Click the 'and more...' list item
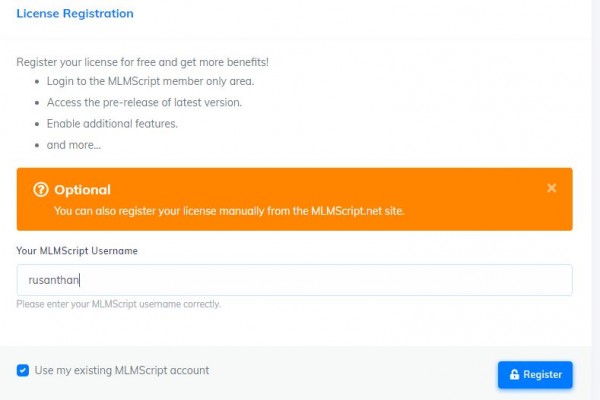 (x=74, y=145)
